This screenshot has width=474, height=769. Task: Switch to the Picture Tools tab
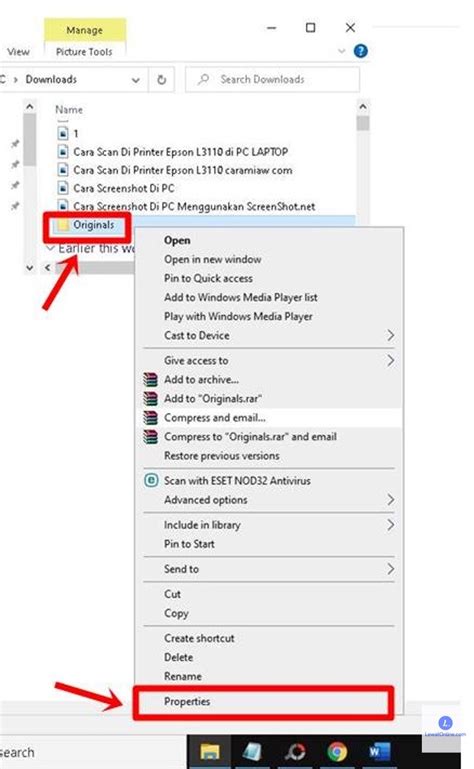pos(84,51)
